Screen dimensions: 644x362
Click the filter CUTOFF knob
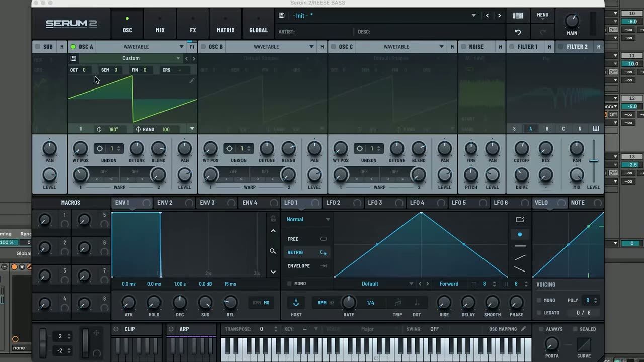(522, 148)
